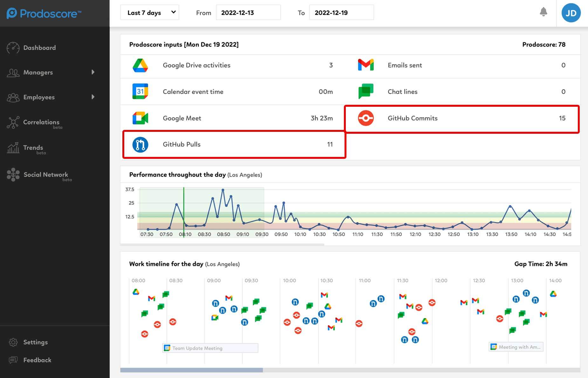Click the From date field 2022-12-13
This screenshot has width=588, height=378.
(248, 13)
